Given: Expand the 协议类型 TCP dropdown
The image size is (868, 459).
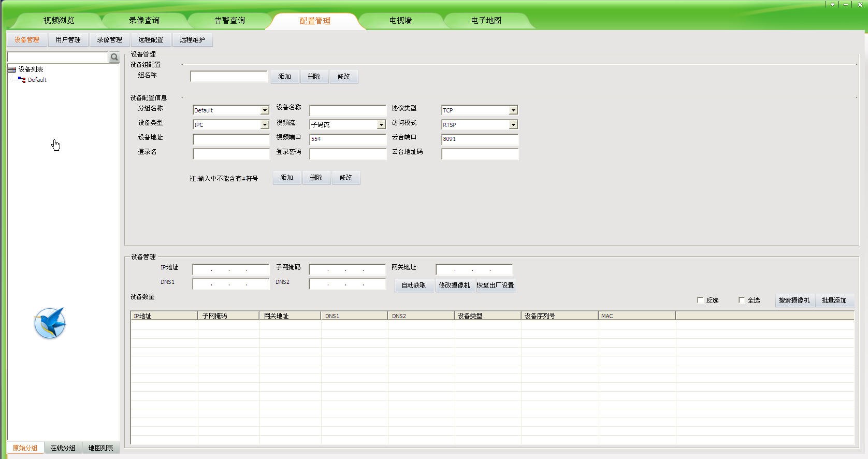Looking at the screenshot, I should point(513,110).
